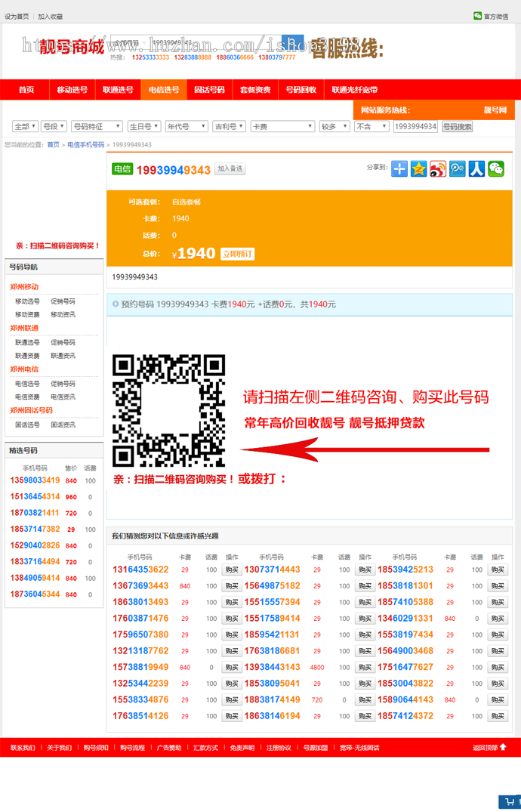Open the 卡费 dropdown

pos(282,126)
